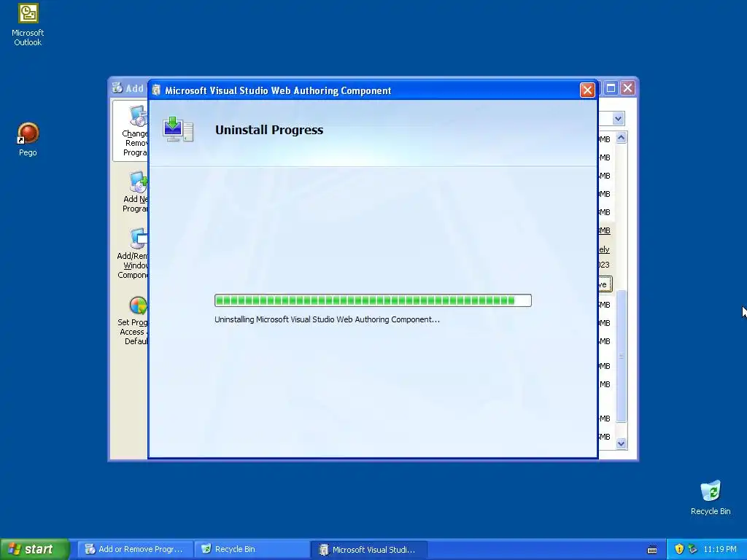The width and height of the screenshot is (747, 560).
Task: Switch to Microsoft Visual Studio taskbar button
Action: [368, 549]
